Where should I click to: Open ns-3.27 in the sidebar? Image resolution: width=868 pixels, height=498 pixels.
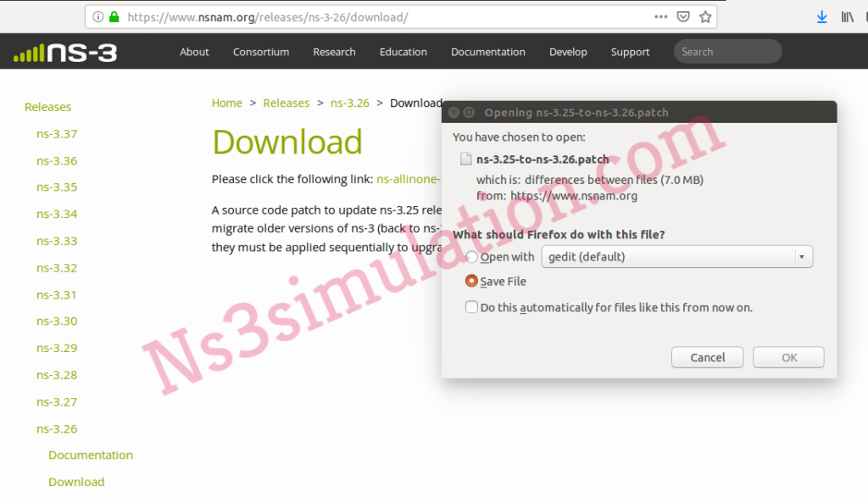(x=57, y=402)
